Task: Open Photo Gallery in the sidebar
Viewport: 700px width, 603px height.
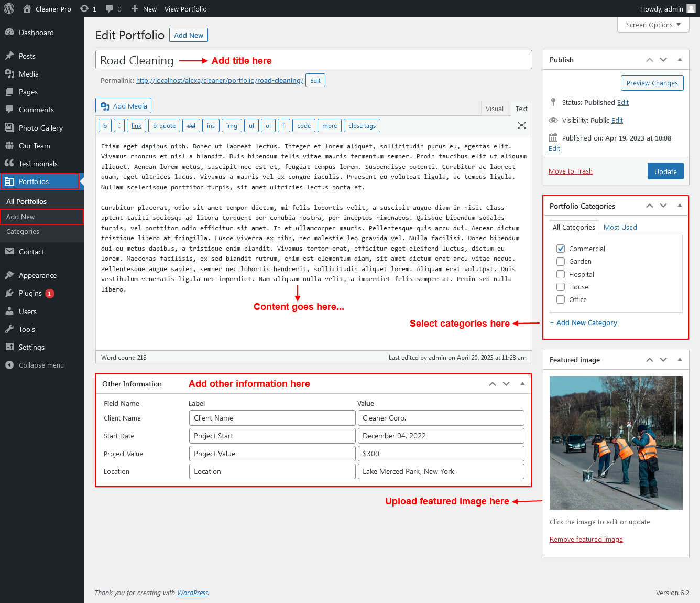Action: 42,128
